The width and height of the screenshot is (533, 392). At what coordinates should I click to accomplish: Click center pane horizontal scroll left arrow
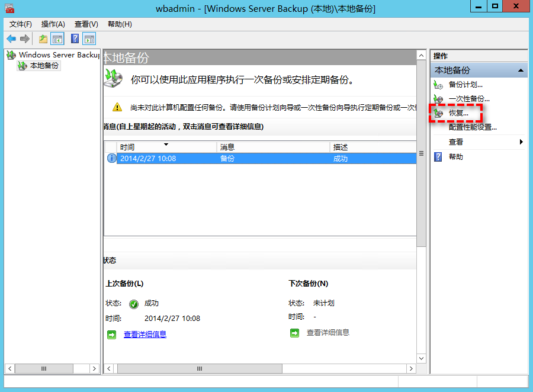pyautogui.click(x=109, y=368)
